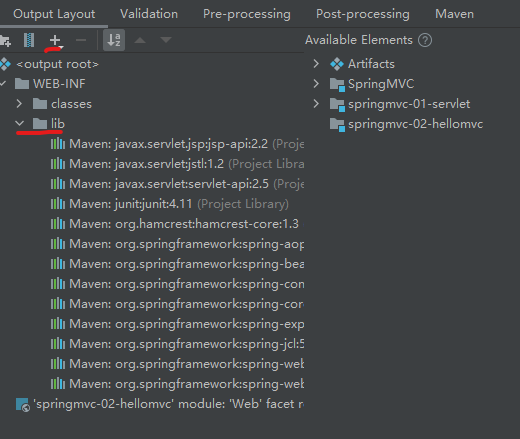The image size is (520, 439).
Task: Click the Create Archive toolbar icon
Action: pos(29,40)
